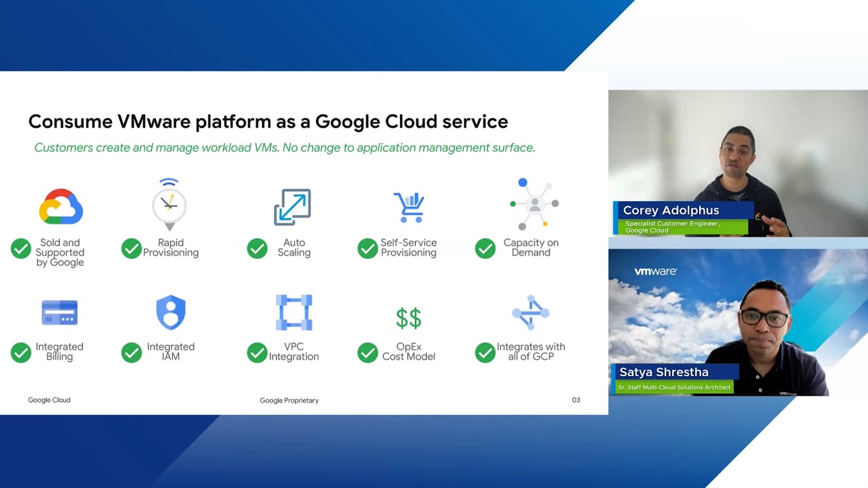Click the checkmark next to Auto Scaling
The image size is (868, 488).
point(257,249)
